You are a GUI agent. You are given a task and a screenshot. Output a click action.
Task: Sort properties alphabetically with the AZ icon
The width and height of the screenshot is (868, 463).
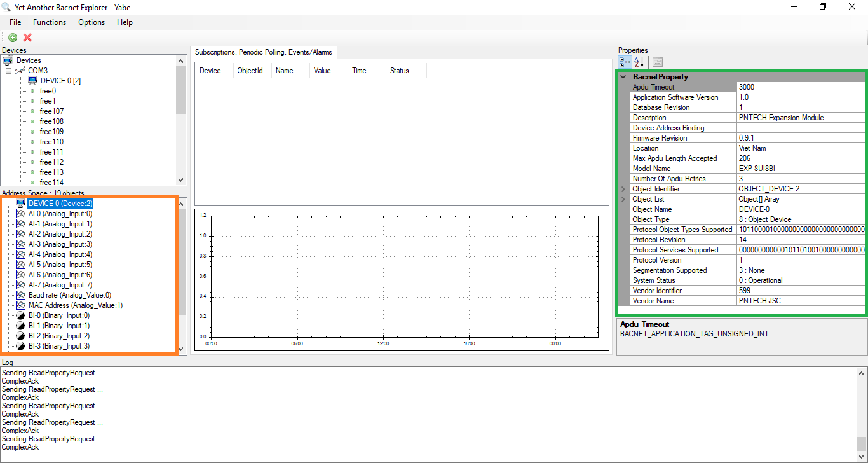638,62
